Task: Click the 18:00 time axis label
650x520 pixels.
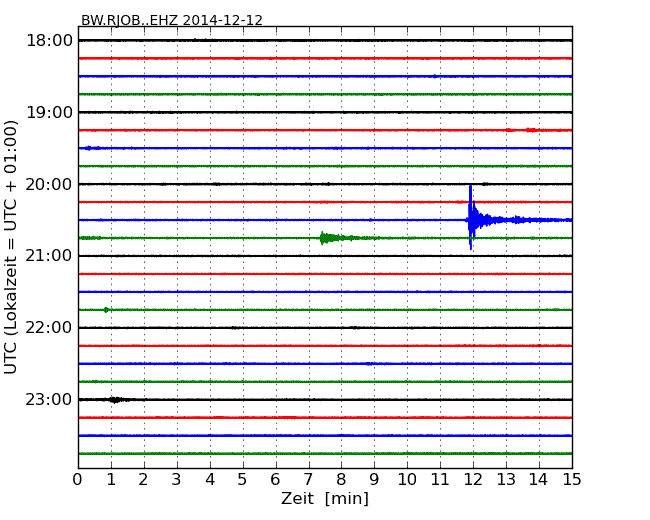Action: click(x=49, y=41)
